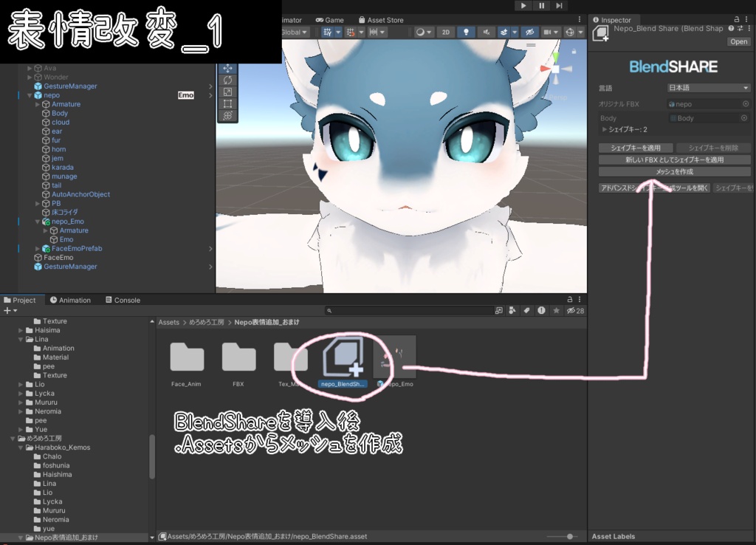Open the Animation tab
The height and width of the screenshot is (545, 756).
70,300
